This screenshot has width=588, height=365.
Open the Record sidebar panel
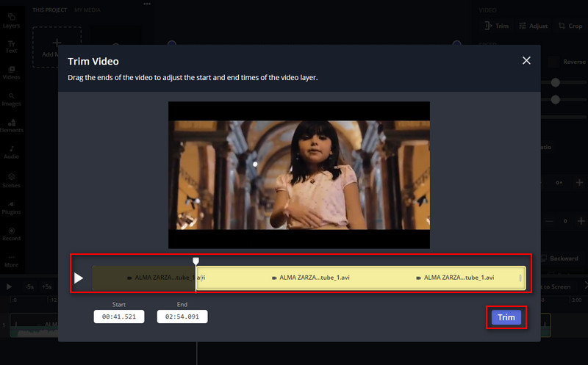coord(12,234)
